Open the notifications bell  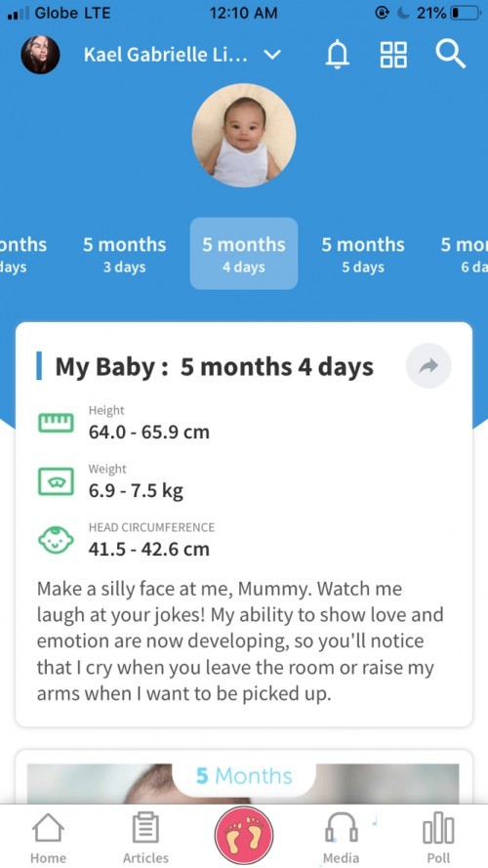pyautogui.click(x=338, y=56)
